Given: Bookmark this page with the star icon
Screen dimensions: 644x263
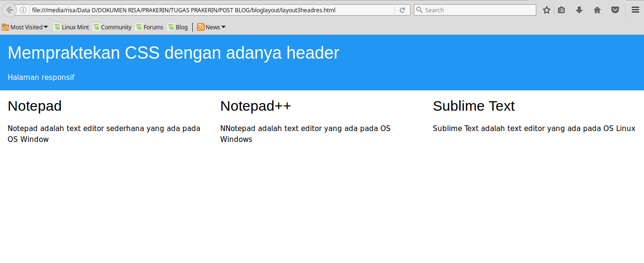Looking at the screenshot, I should click(x=547, y=10).
